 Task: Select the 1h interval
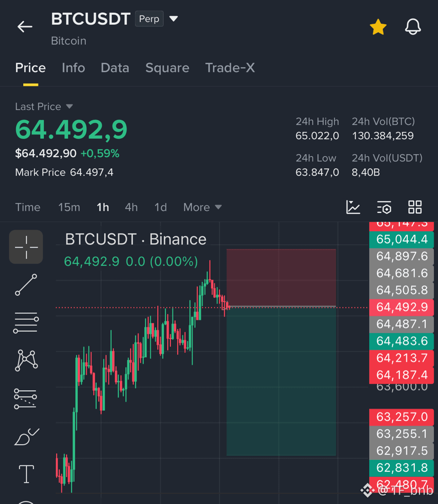click(x=103, y=208)
